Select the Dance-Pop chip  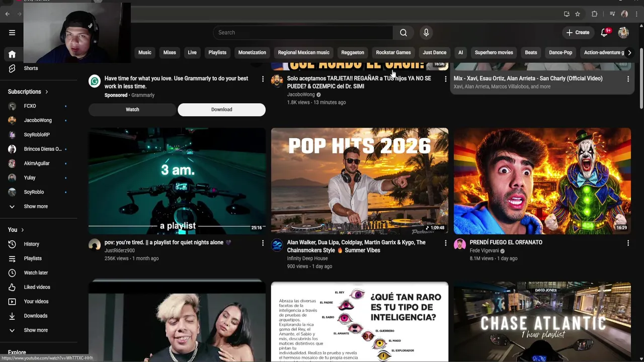point(560,53)
